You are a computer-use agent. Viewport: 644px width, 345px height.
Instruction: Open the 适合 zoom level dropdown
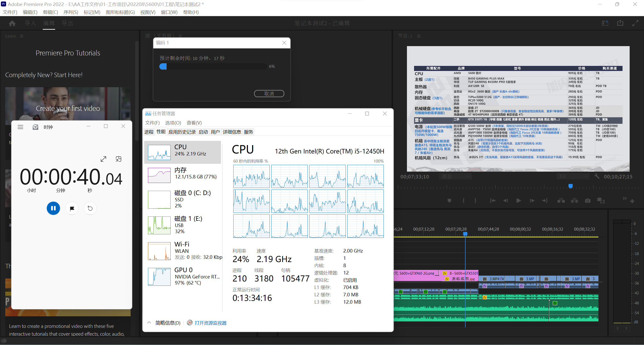click(455, 176)
